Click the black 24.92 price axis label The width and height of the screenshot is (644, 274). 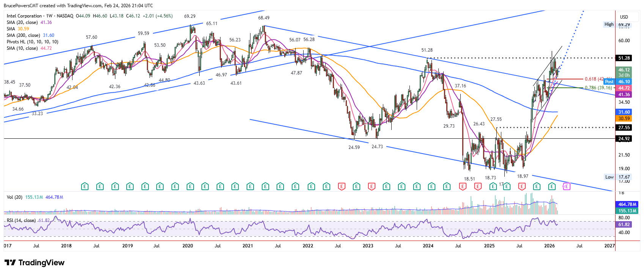coord(624,139)
